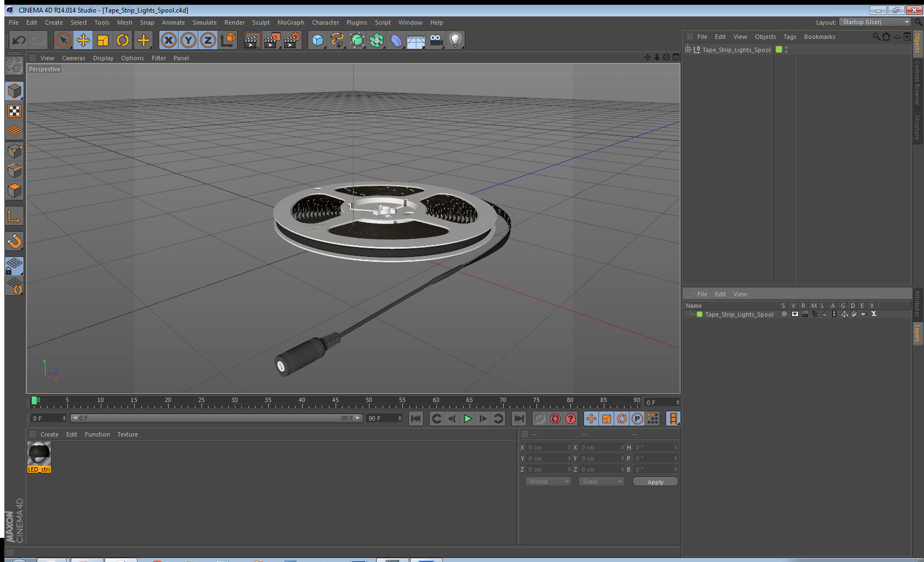Add a Camera object
The height and width of the screenshot is (562, 924).
click(436, 40)
